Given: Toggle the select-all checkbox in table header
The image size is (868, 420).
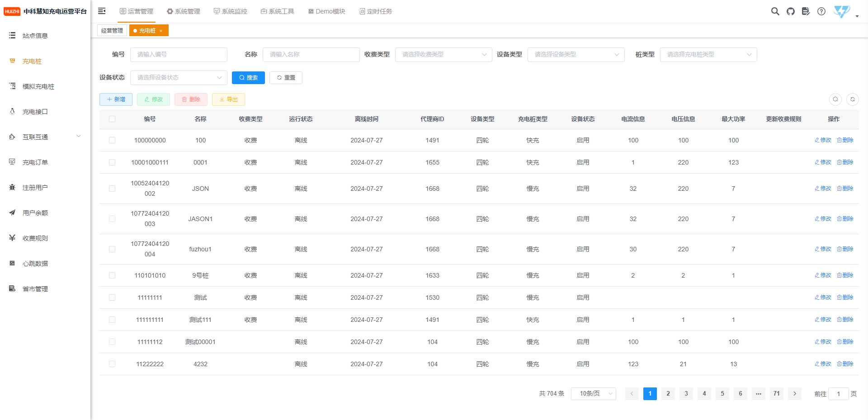Looking at the screenshot, I should coord(112,119).
